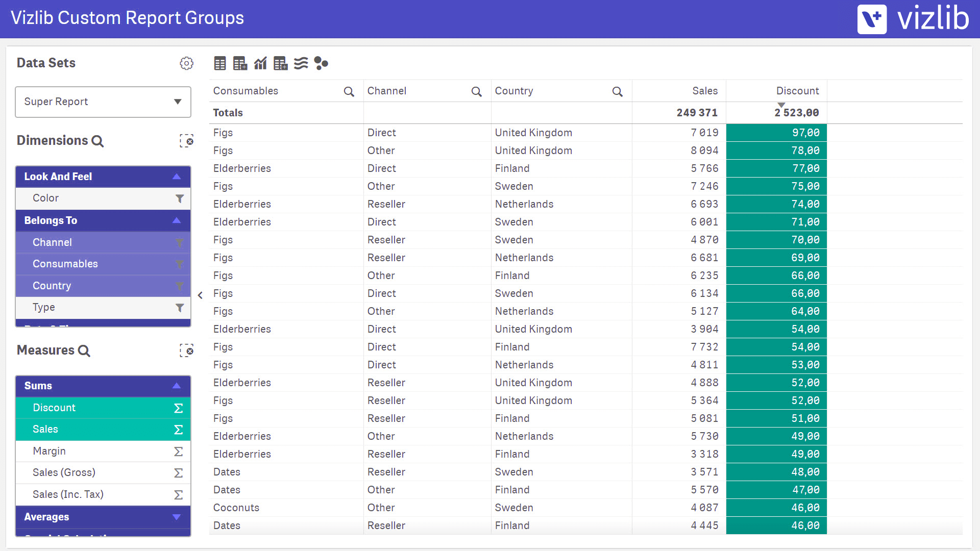Collapse the Belongs To group
The image size is (980, 551).
pyautogui.click(x=103, y=220)
